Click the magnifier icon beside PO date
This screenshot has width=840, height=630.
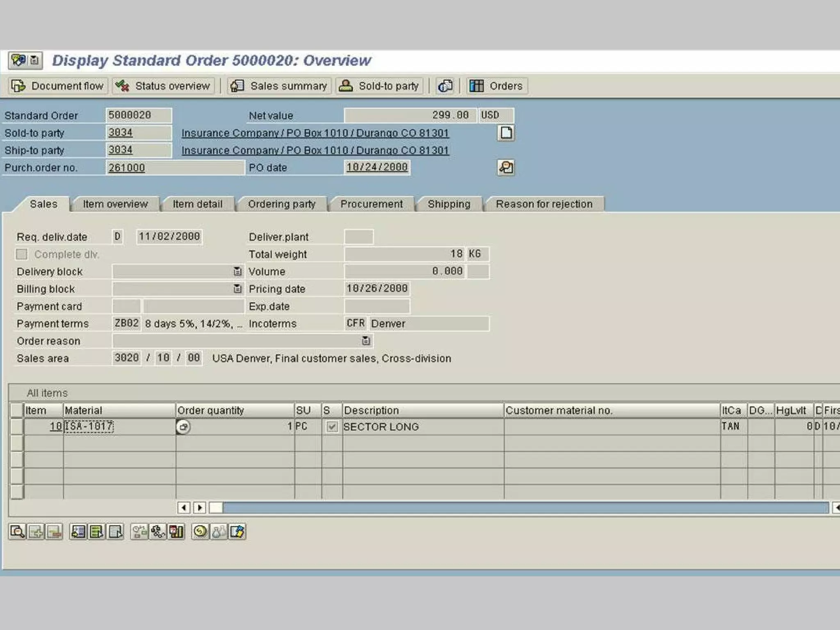click(506, 167)
